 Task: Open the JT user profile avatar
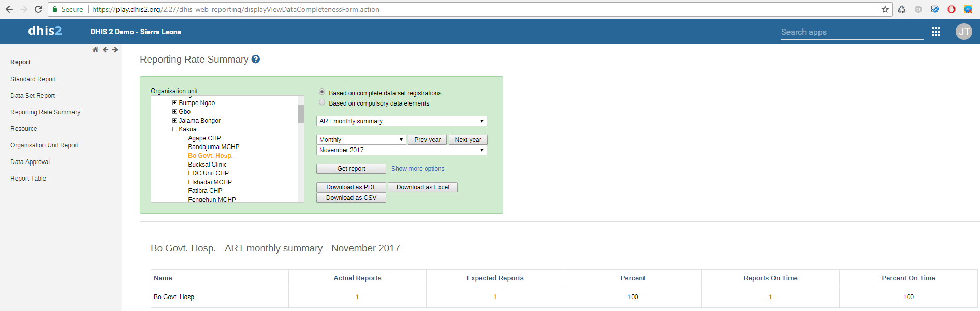(x=964, y=32)
